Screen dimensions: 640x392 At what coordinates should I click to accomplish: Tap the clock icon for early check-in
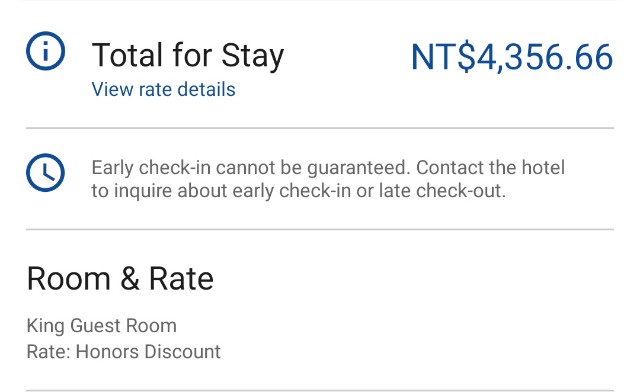(45, 173)
